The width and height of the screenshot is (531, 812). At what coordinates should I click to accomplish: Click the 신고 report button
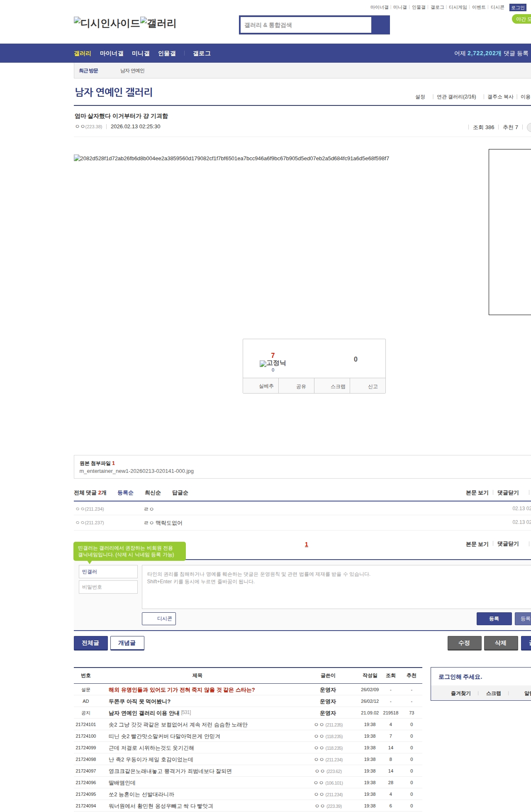click(368, 386)
